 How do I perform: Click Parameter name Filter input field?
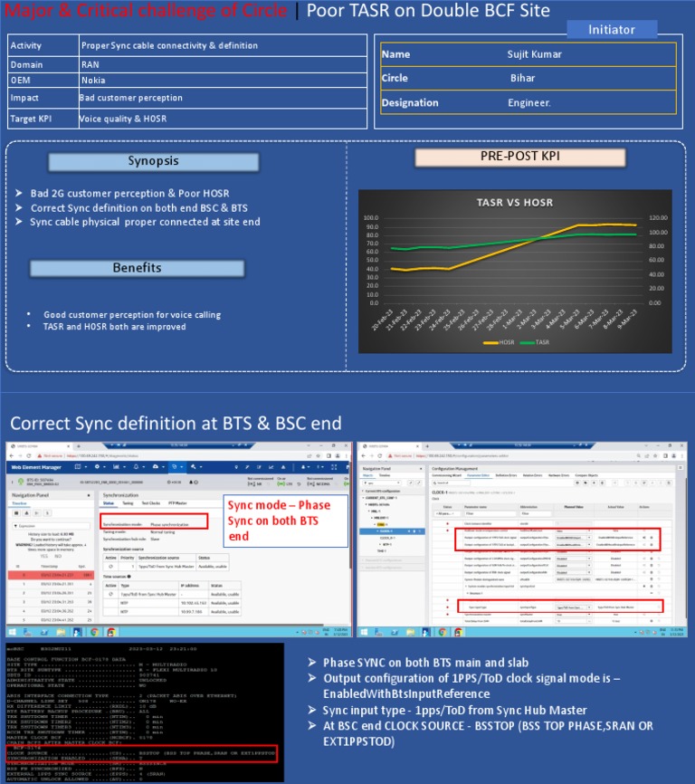point(490,513)
